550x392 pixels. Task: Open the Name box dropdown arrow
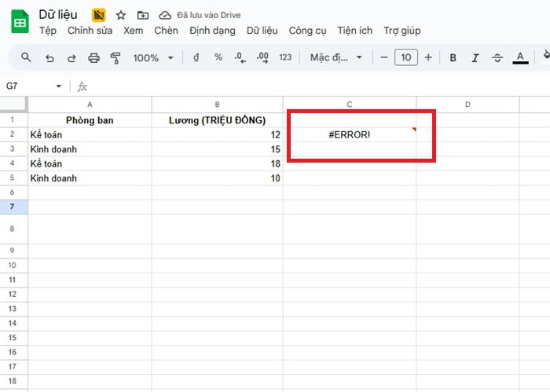point(58,86)
